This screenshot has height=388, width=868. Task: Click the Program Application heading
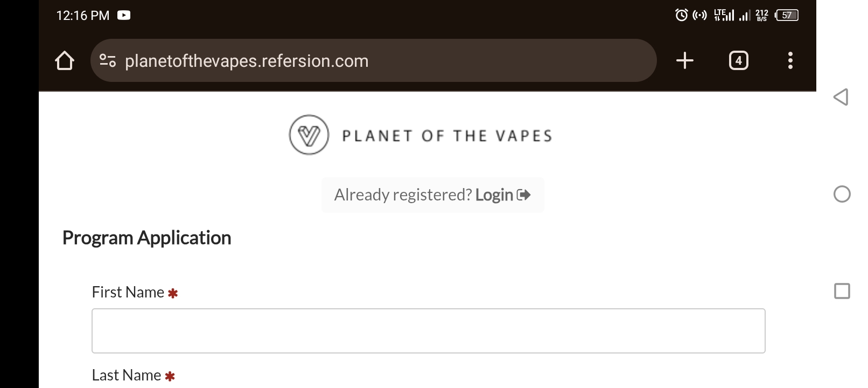(x=146, y=238)
